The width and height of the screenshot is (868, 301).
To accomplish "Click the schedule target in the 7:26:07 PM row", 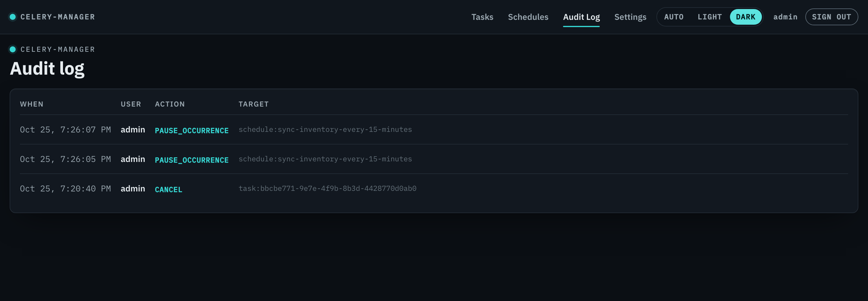I will point(325,130).
